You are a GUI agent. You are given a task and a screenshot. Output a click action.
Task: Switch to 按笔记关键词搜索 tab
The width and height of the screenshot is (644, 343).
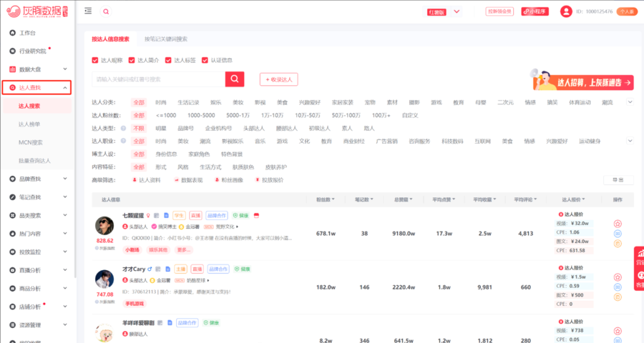click(x=165, y=39)
